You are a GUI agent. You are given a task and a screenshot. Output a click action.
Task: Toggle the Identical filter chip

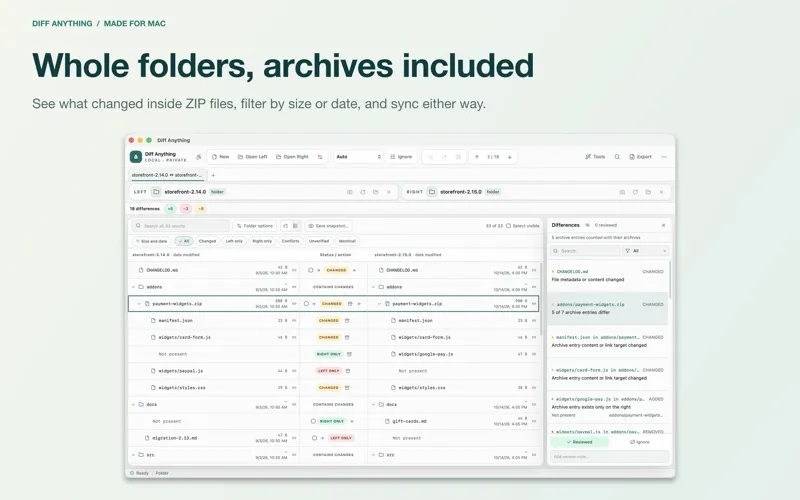coord(347,241)
